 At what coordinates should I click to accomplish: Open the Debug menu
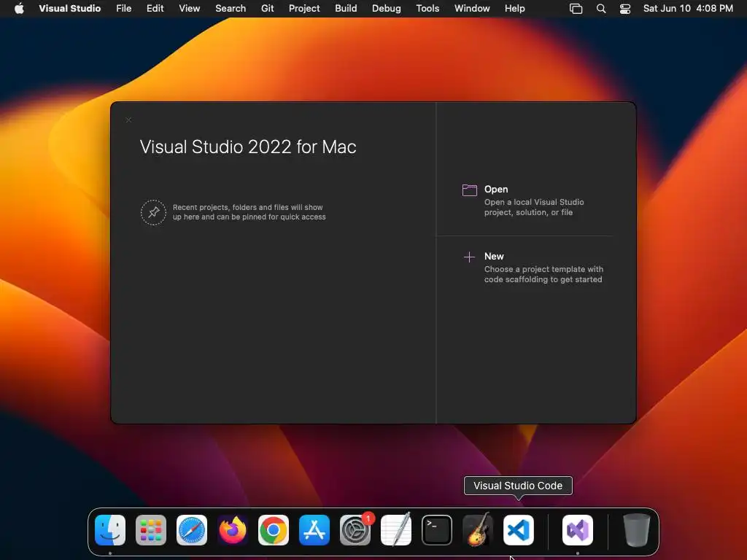tap(387, 8)
